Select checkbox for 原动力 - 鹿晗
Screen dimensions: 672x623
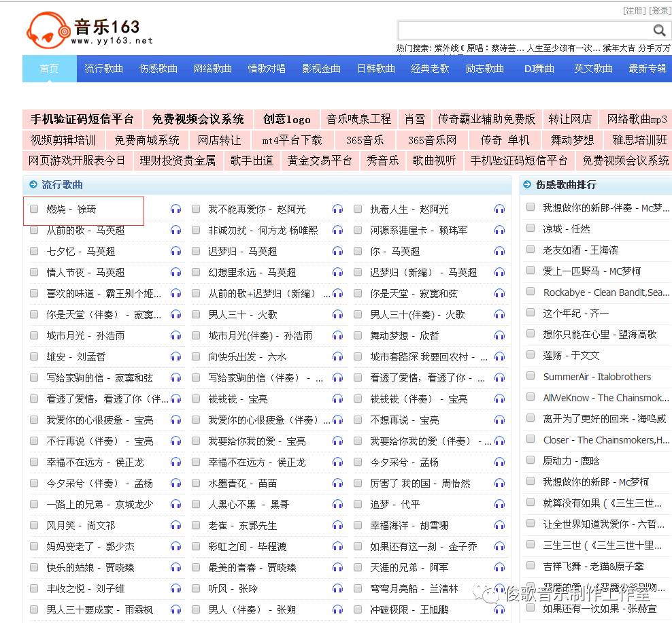(x=531, y=460)
